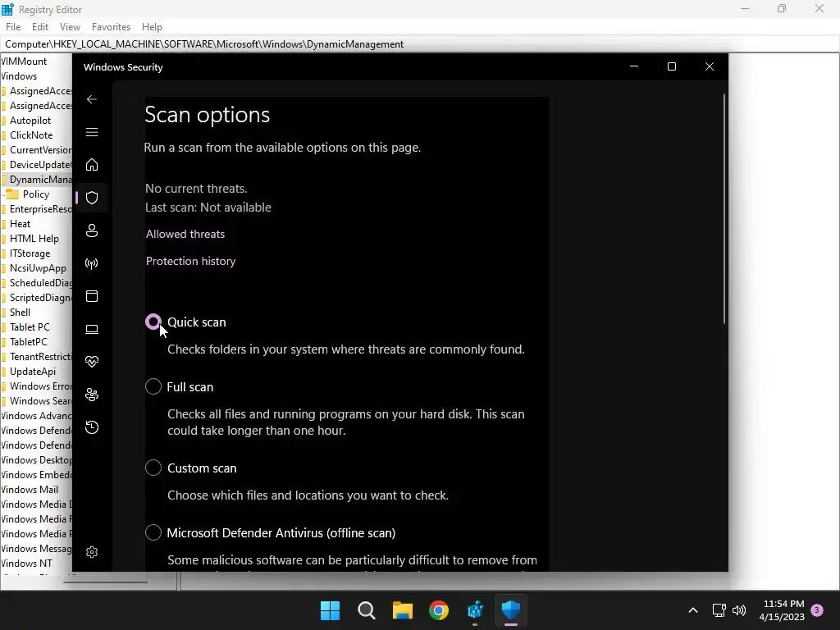Image resolution: width=840 pixels, height=630 pixels.
Task: Show hidden system tray icons chevron
Action: [x=692, y=610]
